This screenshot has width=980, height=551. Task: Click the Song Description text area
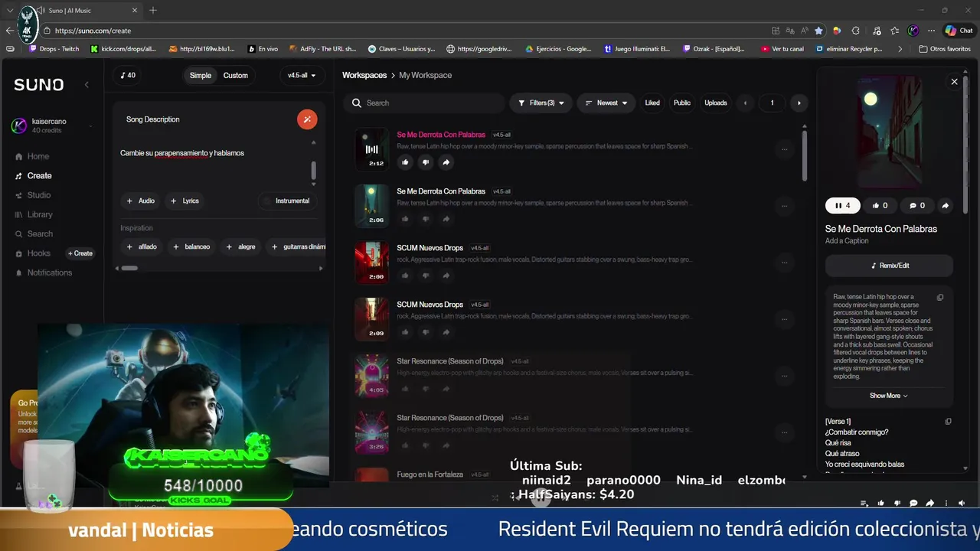214,161
